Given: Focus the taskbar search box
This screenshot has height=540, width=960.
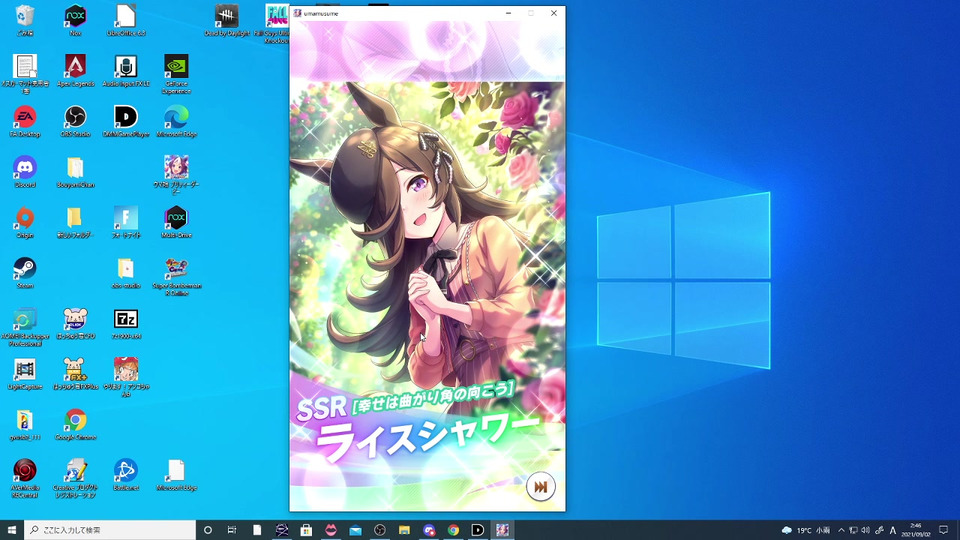Looking at the screenshot, I should tap(110, 530).
